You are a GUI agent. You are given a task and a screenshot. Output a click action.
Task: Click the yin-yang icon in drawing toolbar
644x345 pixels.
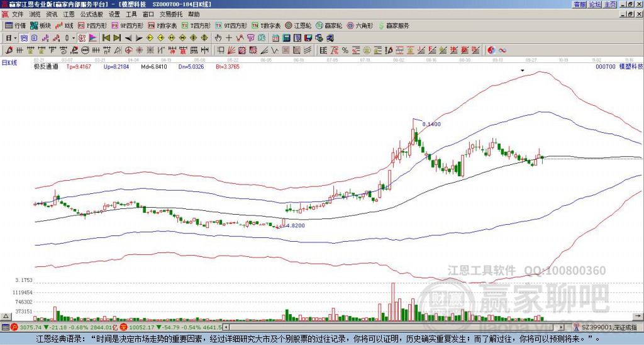(x=491, y=50)
